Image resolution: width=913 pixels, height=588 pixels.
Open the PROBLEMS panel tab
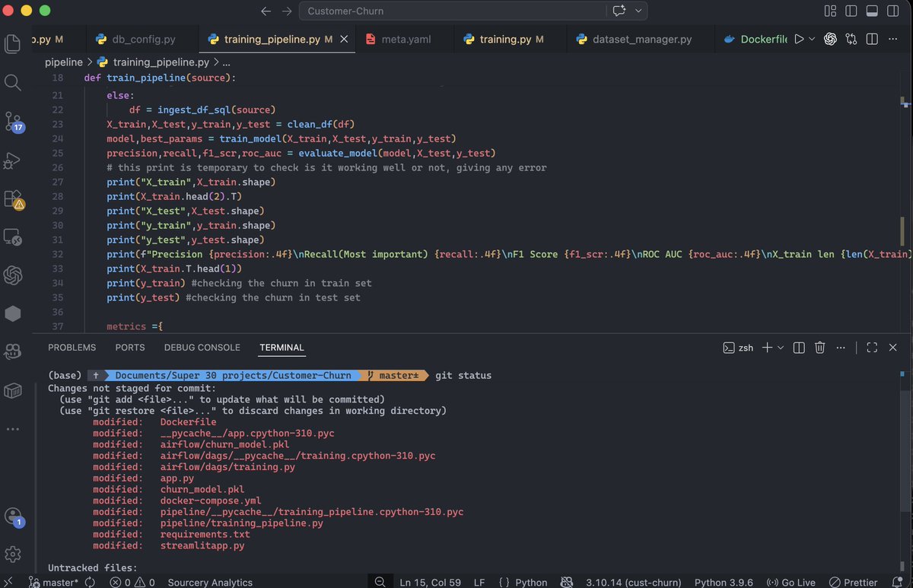point(72,348)
